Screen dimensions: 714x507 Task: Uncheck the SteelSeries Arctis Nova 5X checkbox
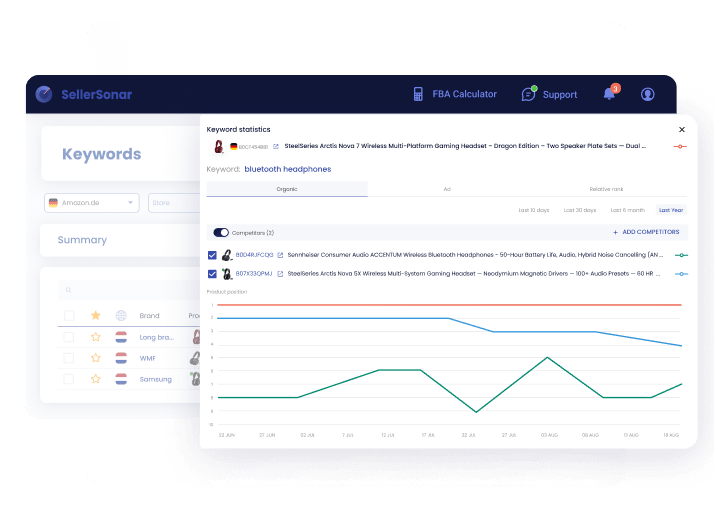tap(212, 273)
